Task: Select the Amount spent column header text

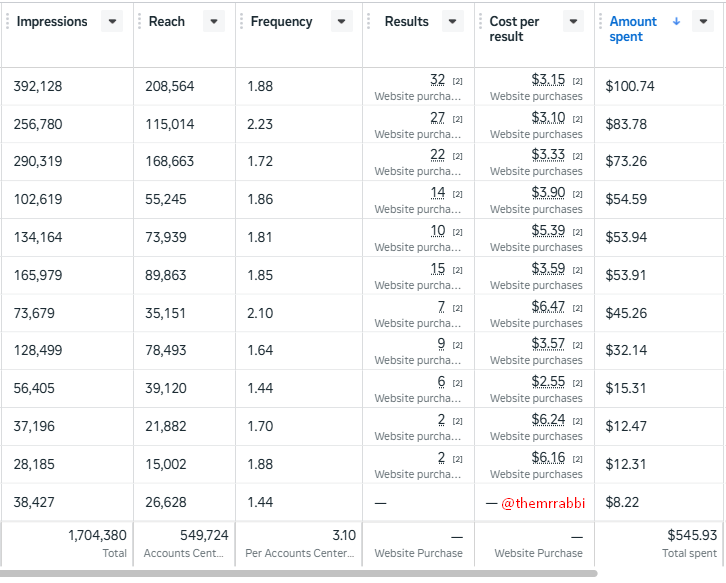Action: point(633,29)
